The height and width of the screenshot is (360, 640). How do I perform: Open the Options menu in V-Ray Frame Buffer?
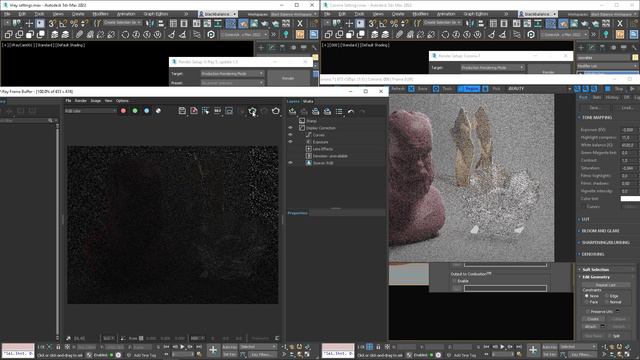coord(122,100)
